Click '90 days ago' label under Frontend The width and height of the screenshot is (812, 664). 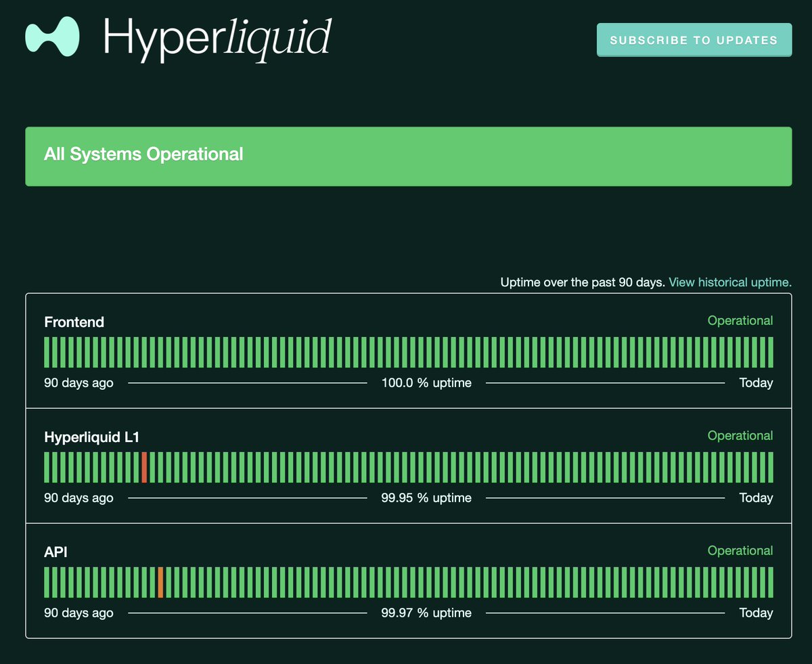[x=78, y=383]
